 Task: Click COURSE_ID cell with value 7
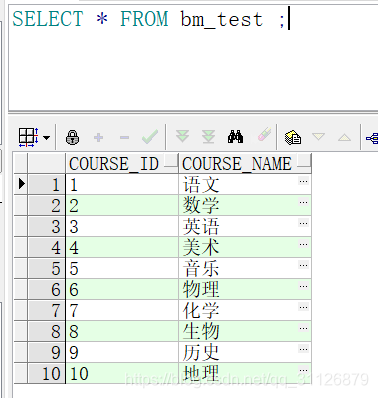click(x=122, y=310)
